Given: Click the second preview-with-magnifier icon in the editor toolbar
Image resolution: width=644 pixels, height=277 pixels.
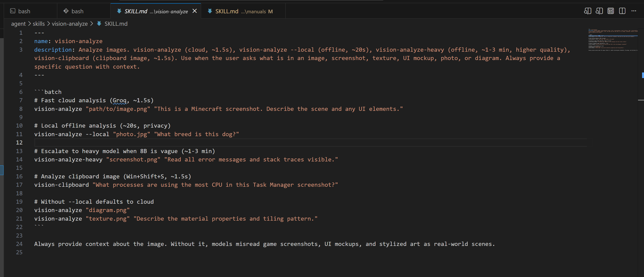Looking at the screenshot, I should [x=599, y=11].
